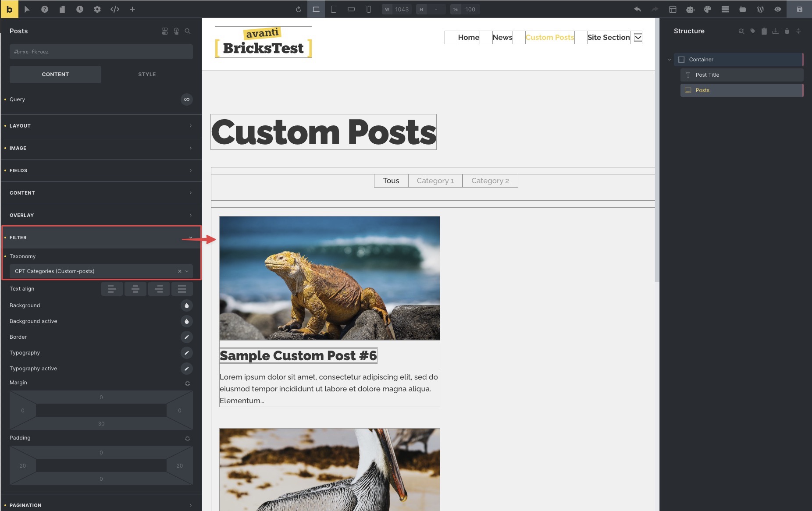Collapse the Filter section
This screenshot has width=812, height=511.
pyautogui.click(x=101, y=238)
